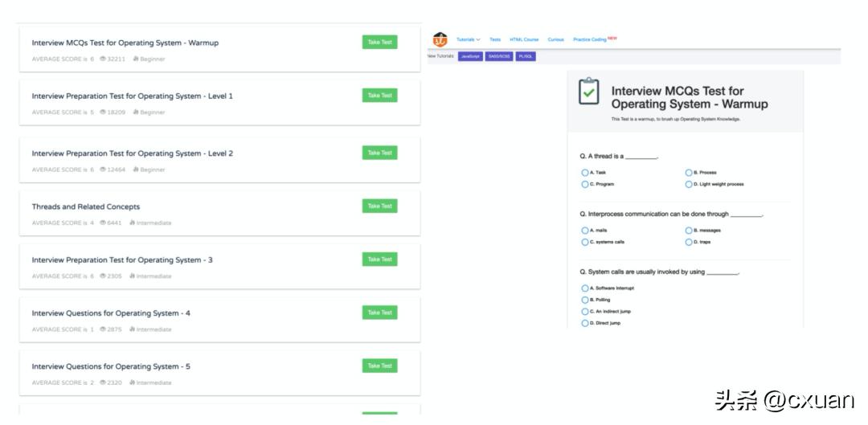868x425 pixels.
Task: Select answer D. Light weight process
Action: pos(689,184)
